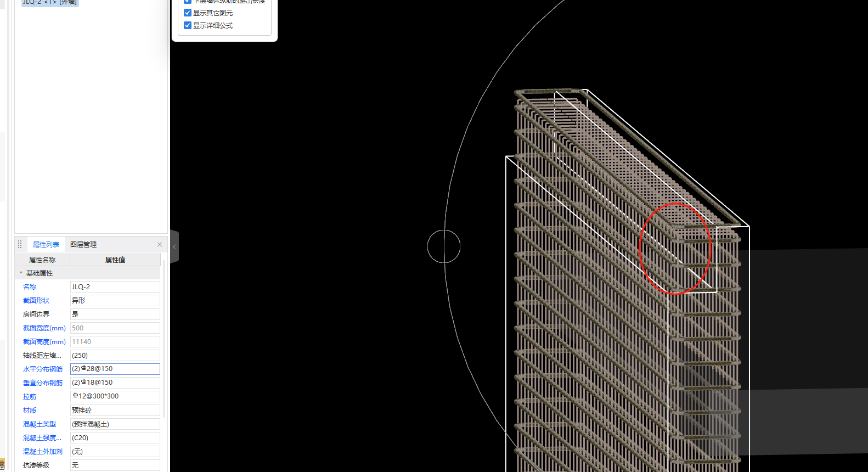Click the concrete strength value (C20)
This screenshot has width=868, height=472.
115,437
